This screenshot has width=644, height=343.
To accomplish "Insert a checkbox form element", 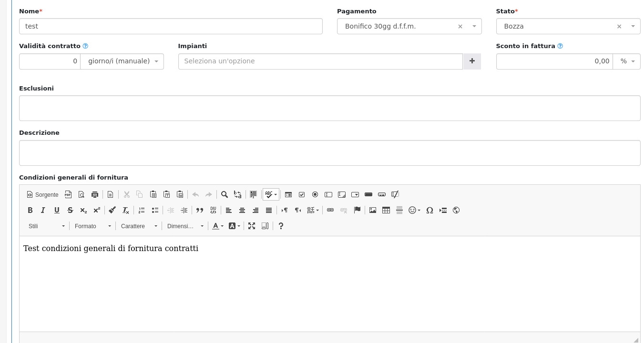I will click(x=302, y=194).
